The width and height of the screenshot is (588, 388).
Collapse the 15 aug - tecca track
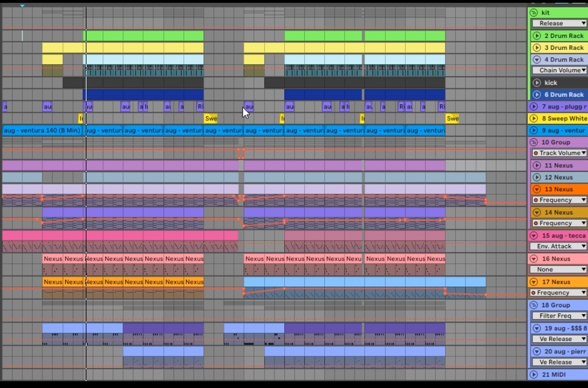(x=533, y=236)
